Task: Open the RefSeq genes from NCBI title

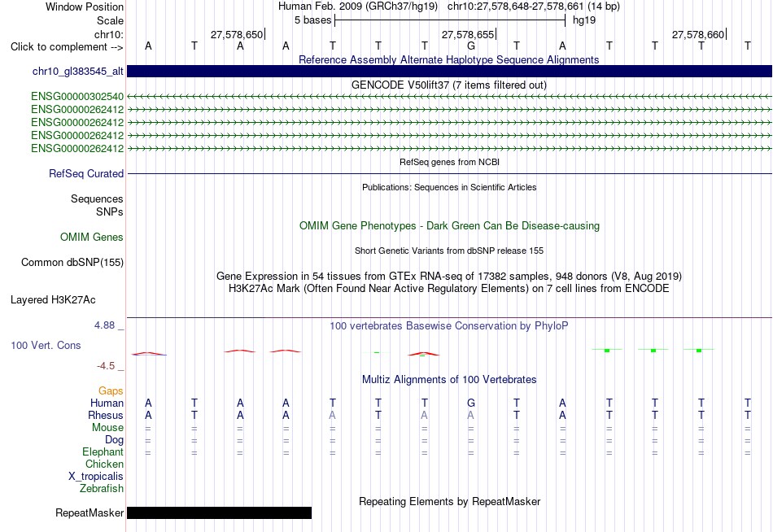Action: coord(449,162)
